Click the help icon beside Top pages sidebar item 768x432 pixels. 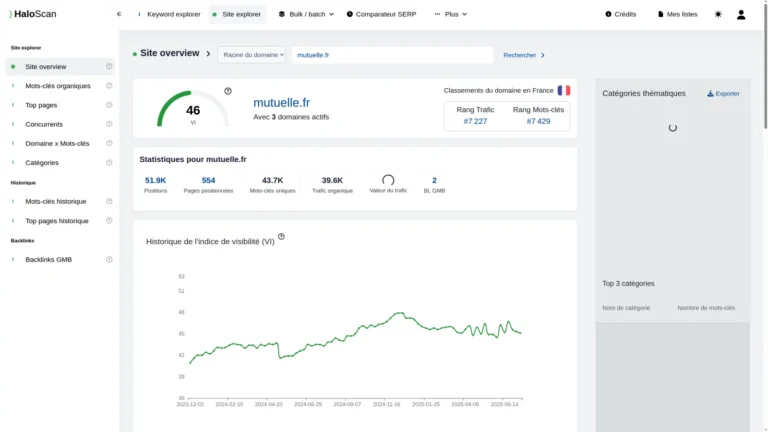click(x=109, y=105)
